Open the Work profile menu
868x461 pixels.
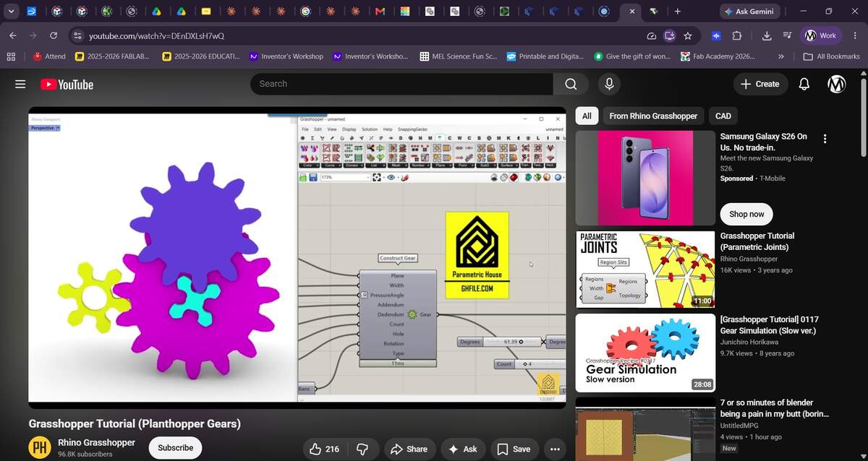click(822, 35)
